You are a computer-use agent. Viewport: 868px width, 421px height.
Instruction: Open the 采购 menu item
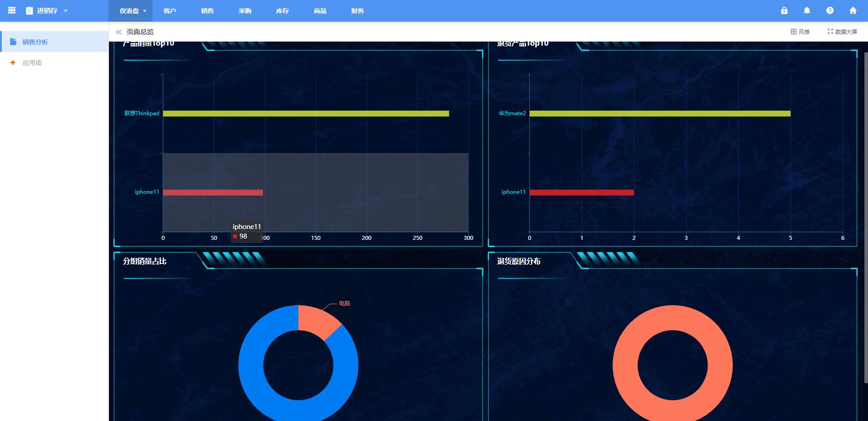pyautogui.click(x=245, y=11)
